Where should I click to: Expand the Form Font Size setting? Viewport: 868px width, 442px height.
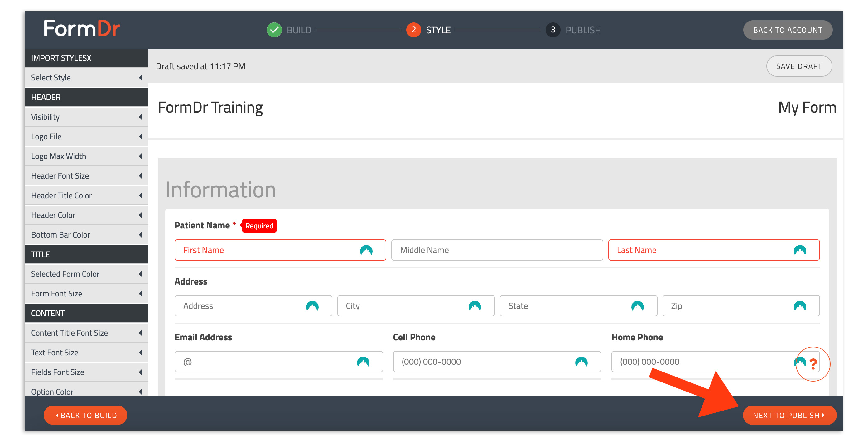[87, 294]
